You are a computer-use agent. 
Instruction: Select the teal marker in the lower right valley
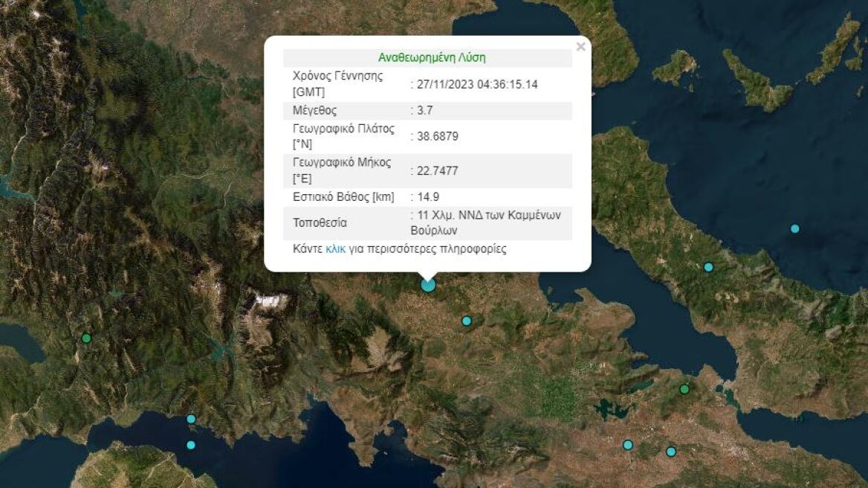628,445
